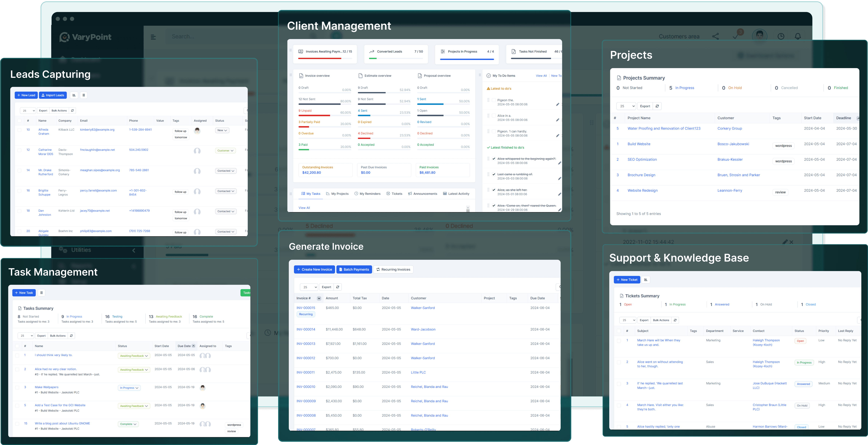Refresh the invoices table beside Export
This screenshot has width=868, height=445.
[x=338, y=287]
